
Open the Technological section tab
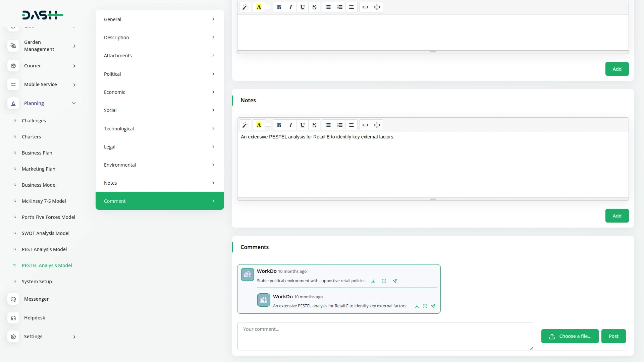coord(160,129)
